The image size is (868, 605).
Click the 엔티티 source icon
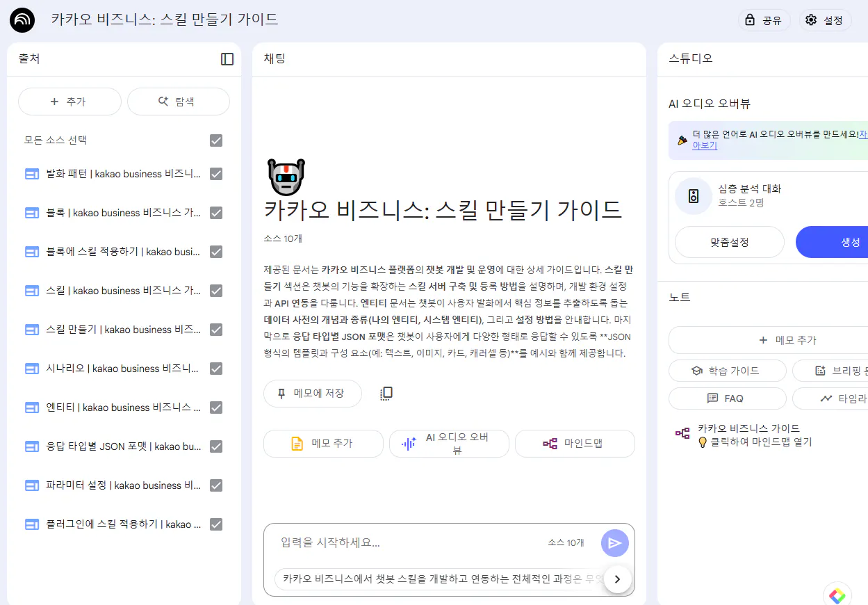pyautogui.click(x=32, y=408)
